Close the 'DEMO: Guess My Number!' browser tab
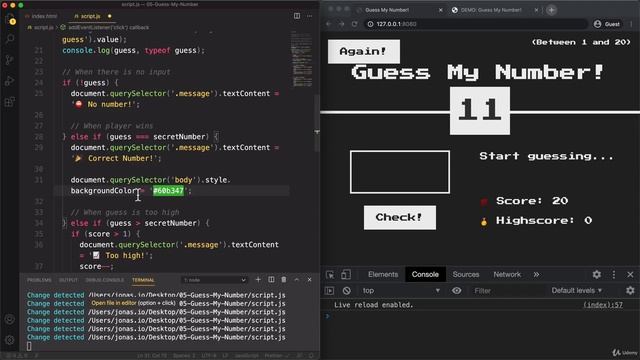640x360 pixels. pyautogui.click(x=536, y=10)
